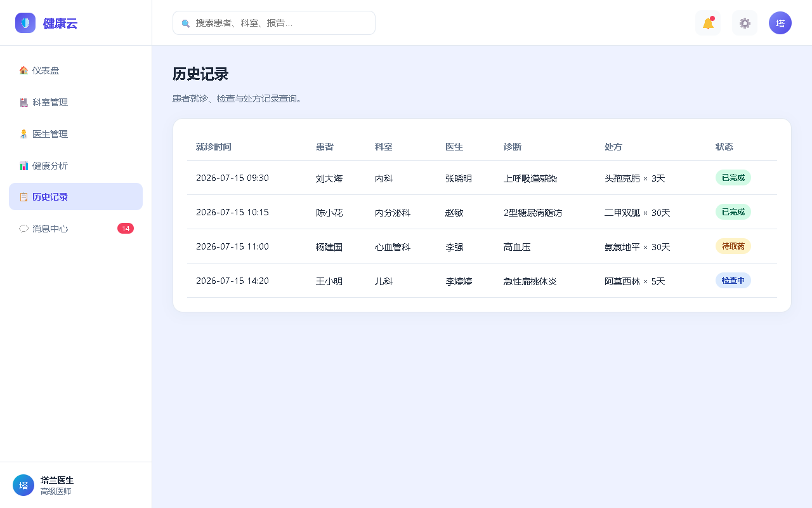Click the 状态 column header
Image resolution: width=812 pixels, height=508 pixels.
tap(724, 147)
